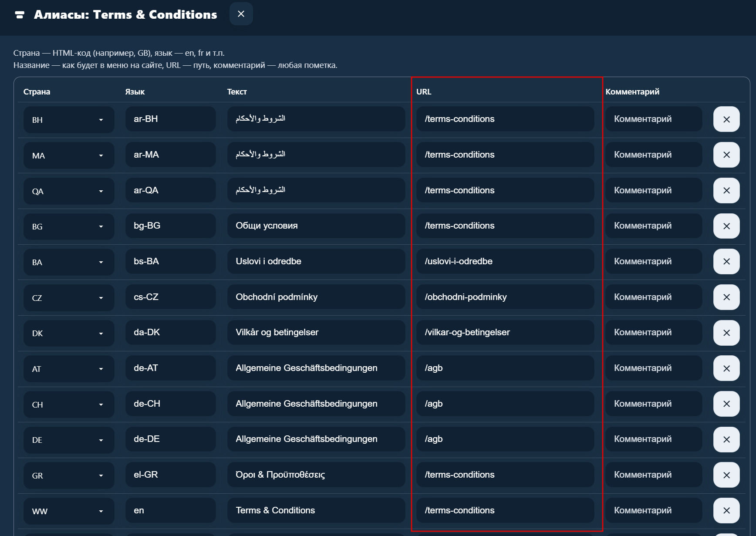Delete the el-GR alias row
Image resolution: width=756 pixels, height=536 pixels.
[x=726, y=475]
